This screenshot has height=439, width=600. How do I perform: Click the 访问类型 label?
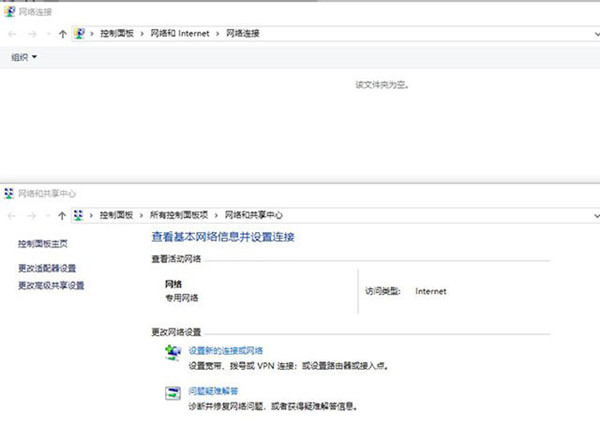[x=383, y=291]
